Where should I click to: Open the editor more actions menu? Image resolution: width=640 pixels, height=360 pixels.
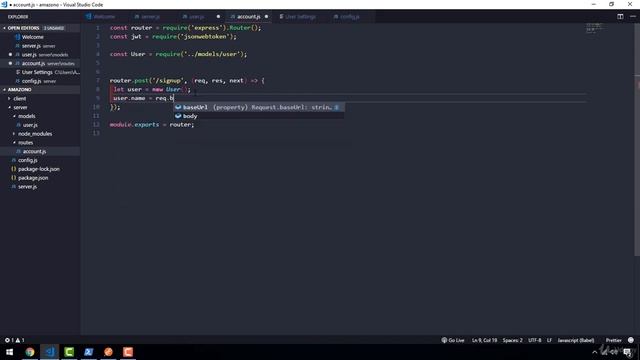click(x=633, y=16)
